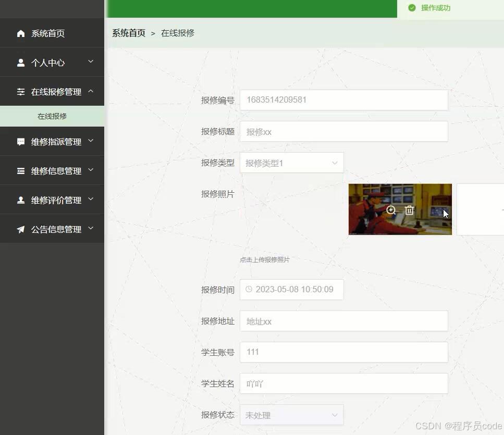Collapse the 在线报修管理 menu

coord(91,91)
